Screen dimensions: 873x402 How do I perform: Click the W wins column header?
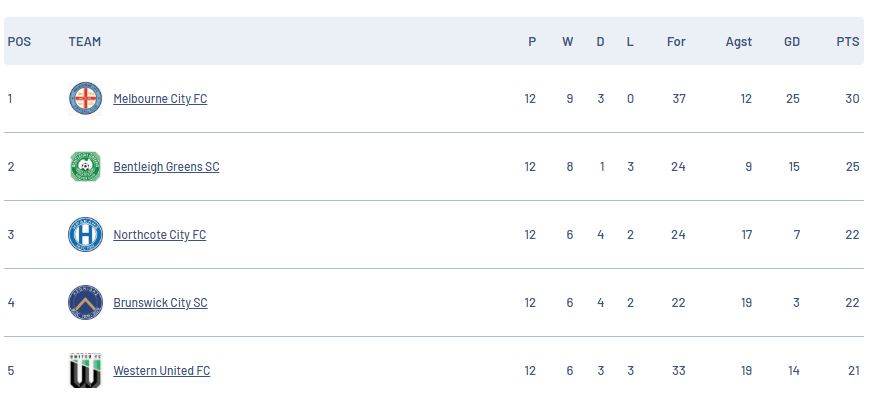coord(568,42)
